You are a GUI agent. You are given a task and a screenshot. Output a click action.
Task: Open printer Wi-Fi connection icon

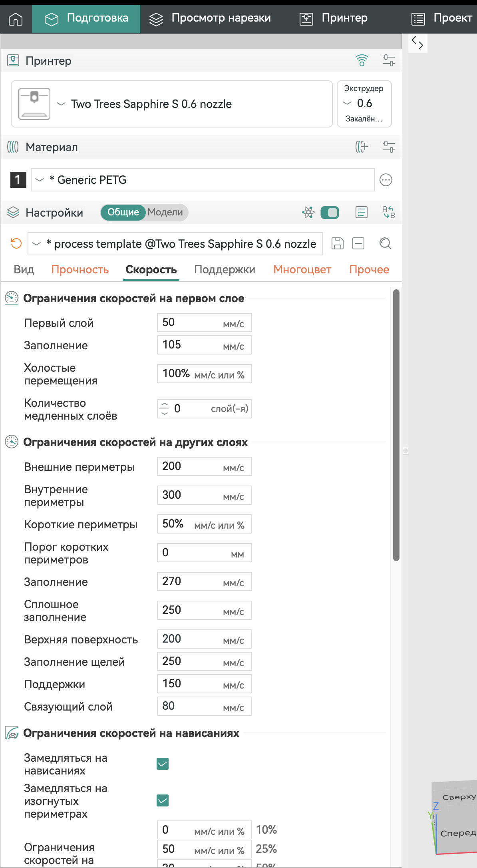pyautogui.click(x=362, y=60)
